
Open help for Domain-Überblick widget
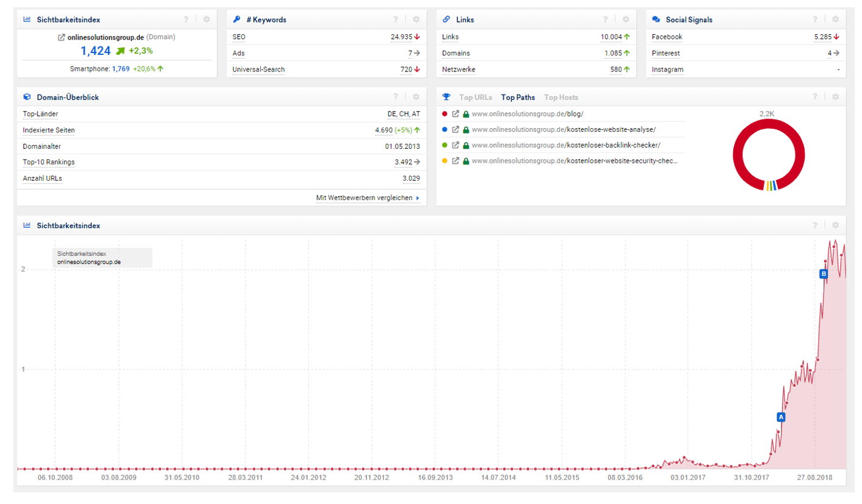coord(396,96)
